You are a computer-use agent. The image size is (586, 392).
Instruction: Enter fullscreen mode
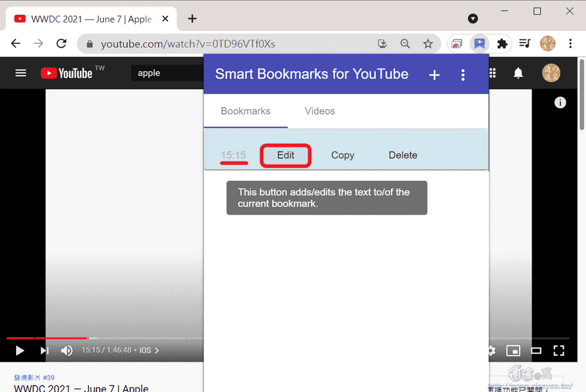coord(558,351)
